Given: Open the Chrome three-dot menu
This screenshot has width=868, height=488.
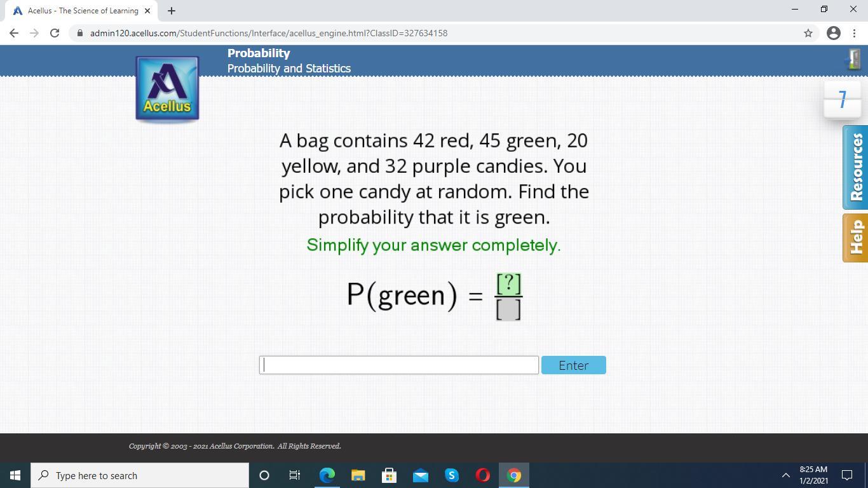Looking at the screenshot, I should pyautogui.click(x=855, y=33).
